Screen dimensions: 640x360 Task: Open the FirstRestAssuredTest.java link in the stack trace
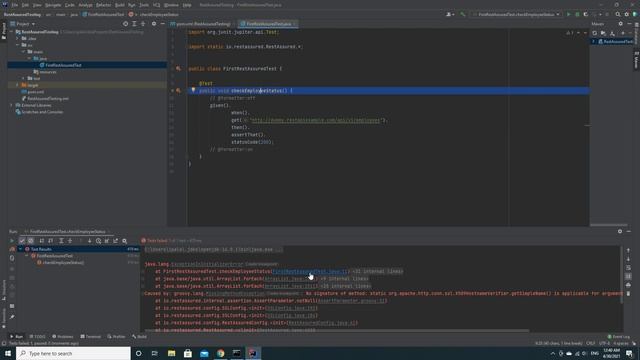point(310,271)
